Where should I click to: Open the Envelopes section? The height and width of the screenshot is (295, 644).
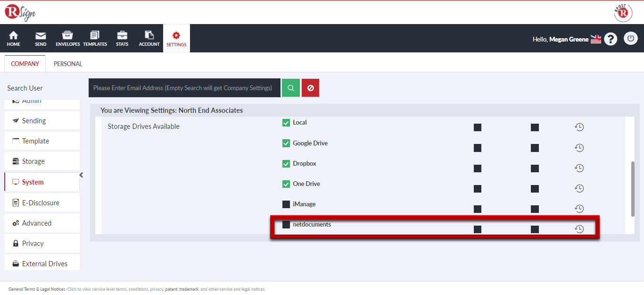(67, 38)
